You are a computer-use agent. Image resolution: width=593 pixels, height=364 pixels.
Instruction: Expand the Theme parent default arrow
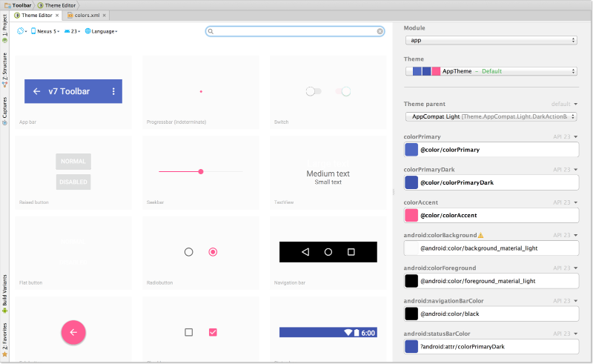[576, 104]
